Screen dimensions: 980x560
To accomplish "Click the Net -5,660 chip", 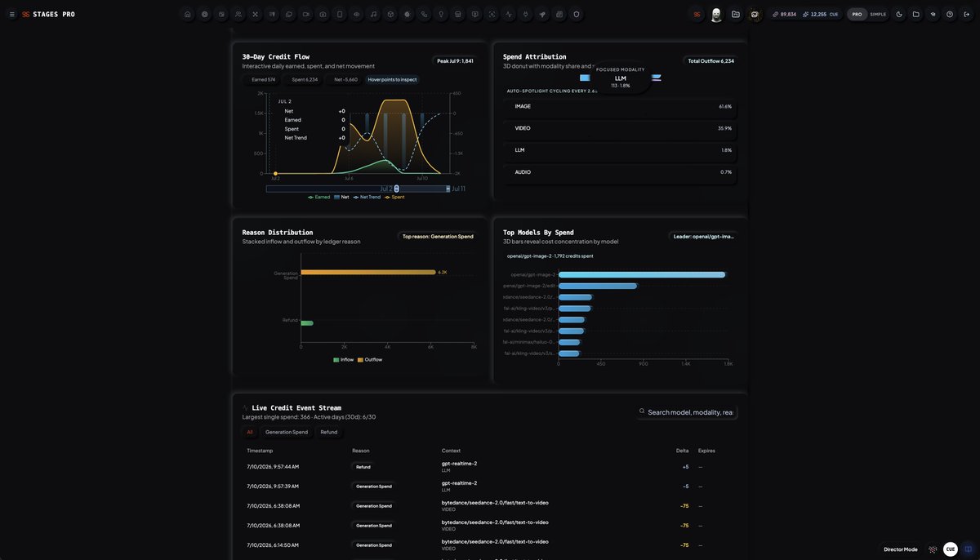I will (x=345, y=79).
